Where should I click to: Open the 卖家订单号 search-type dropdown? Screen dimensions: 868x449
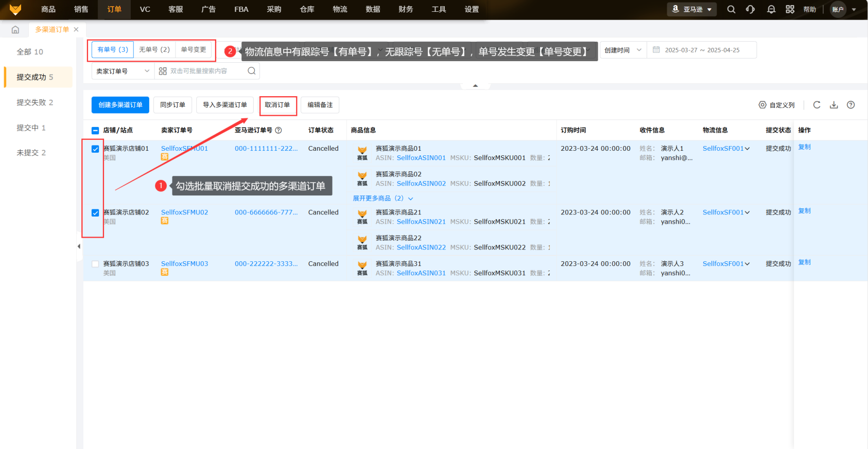pyautogui.click(x=123, y=71)
